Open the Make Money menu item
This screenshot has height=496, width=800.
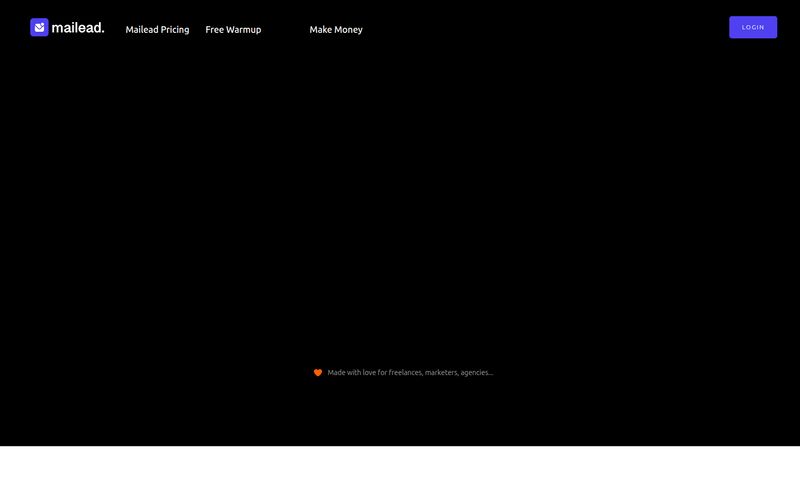tap(336, 30)
